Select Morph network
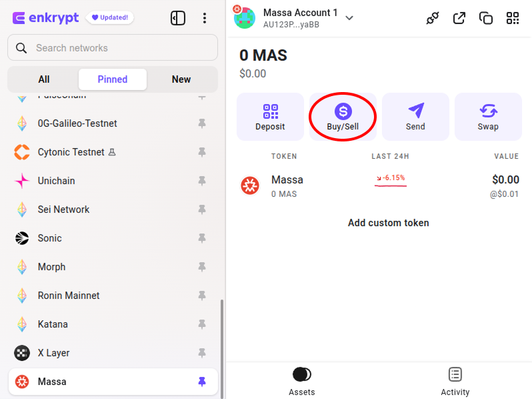This screenshot has height=399, width=532. (113, 267)
